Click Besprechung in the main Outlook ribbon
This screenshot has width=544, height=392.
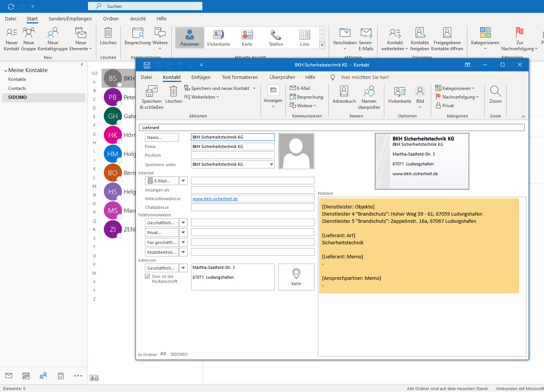(138, 36)
